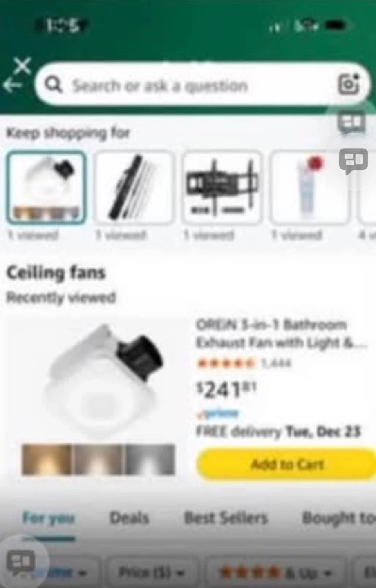
Task: Select the black rods viewed thumbnail
Action: coord(134,187)
